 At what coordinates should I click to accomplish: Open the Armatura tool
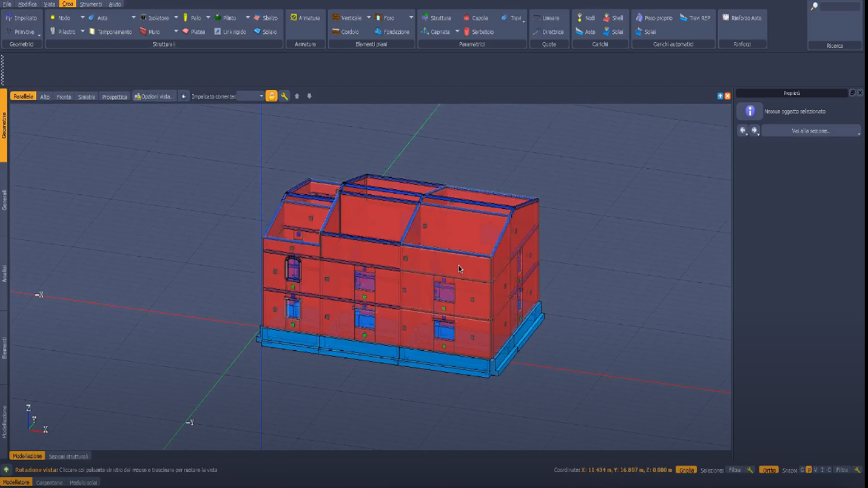point(305,18)
